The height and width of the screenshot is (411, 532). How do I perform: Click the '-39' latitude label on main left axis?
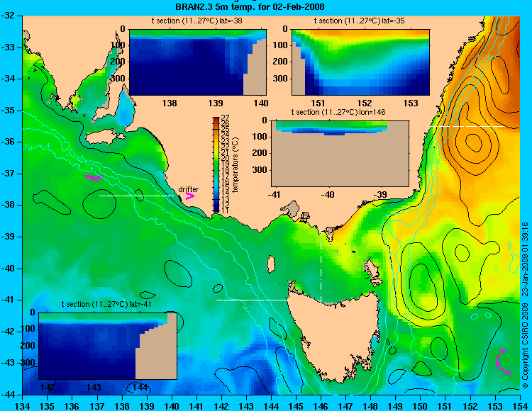[x=9, y=237]
